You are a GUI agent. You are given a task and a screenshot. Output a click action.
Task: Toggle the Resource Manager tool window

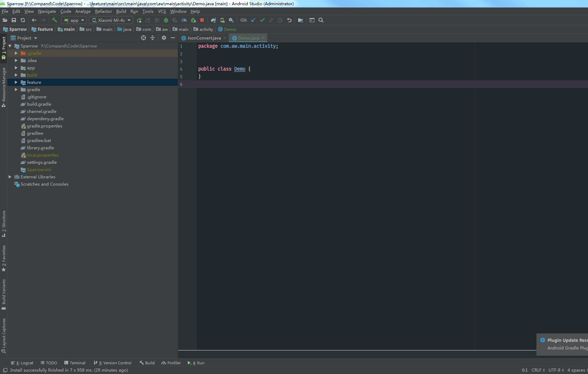(4, 87)
